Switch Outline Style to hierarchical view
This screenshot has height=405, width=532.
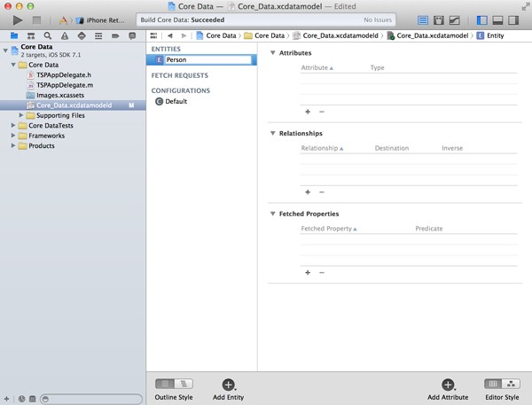tap(184, 384)
